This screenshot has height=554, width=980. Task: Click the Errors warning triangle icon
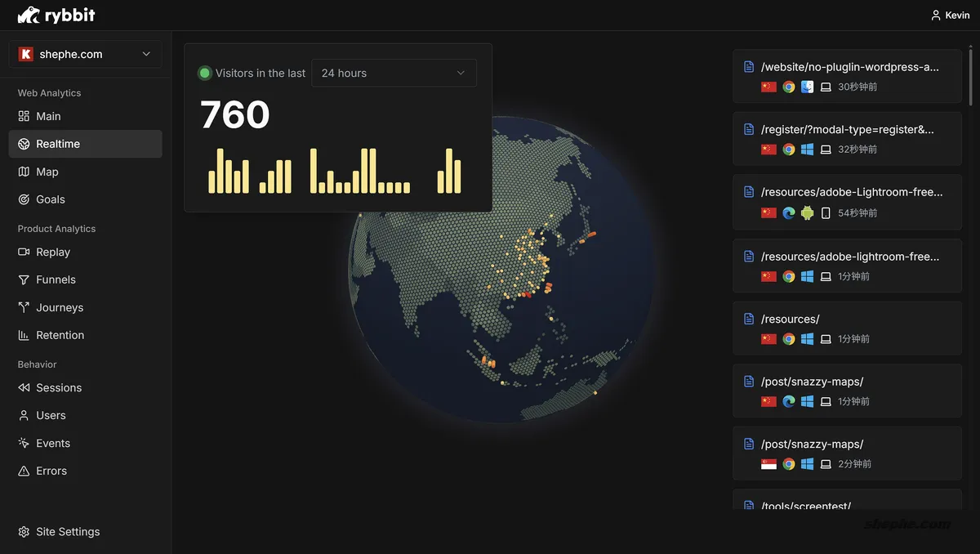[24, 471]
